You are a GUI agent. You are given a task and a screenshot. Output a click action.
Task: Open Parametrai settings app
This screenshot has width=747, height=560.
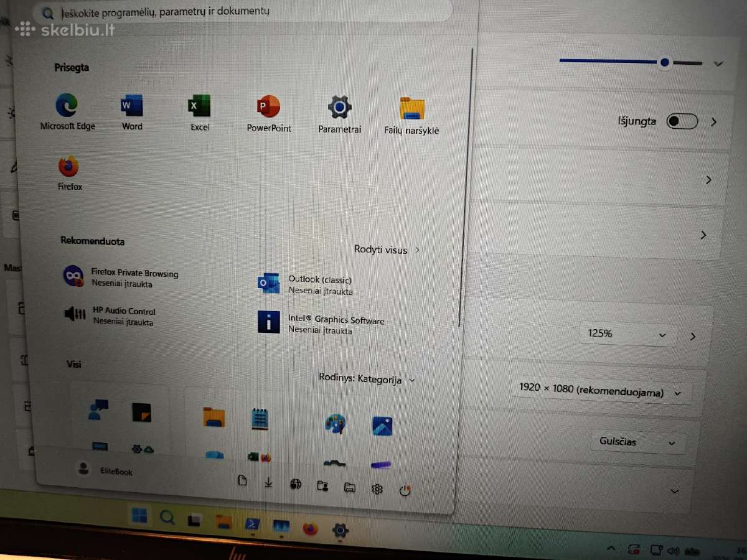340,114
